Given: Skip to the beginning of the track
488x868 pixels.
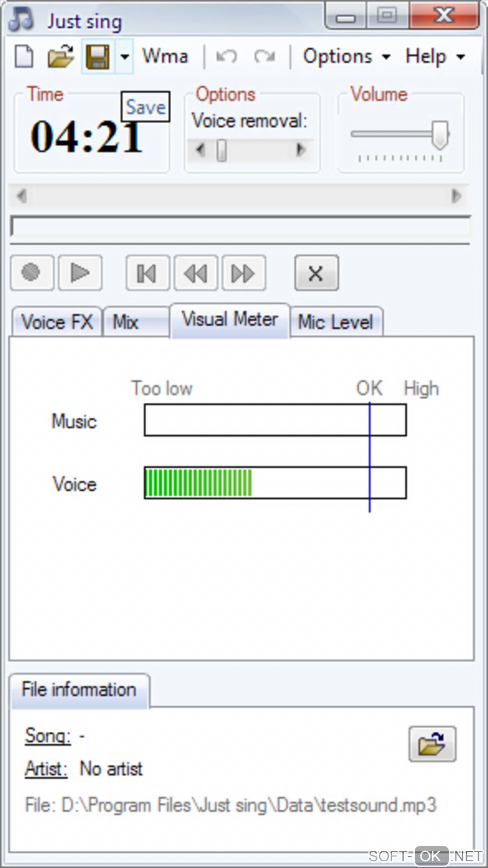Looking at the screenshot, I should (147, 274).
